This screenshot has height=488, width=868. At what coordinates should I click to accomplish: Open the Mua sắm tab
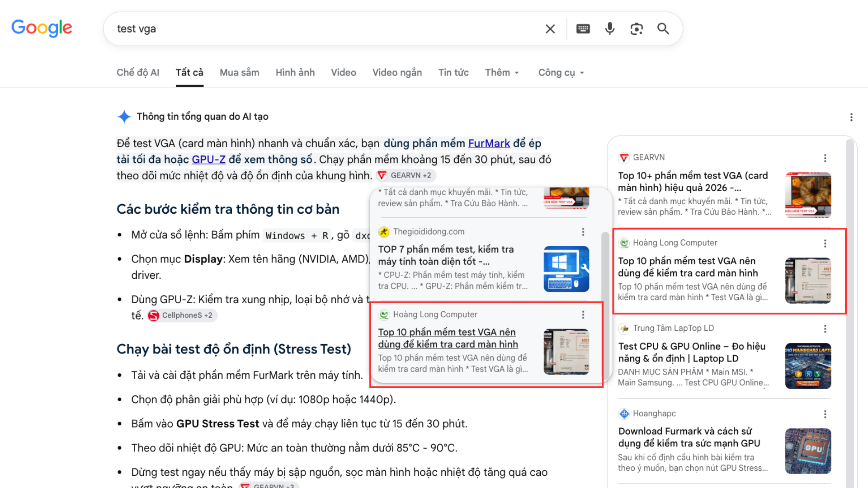pyautogui.click(x=240, y=72)
